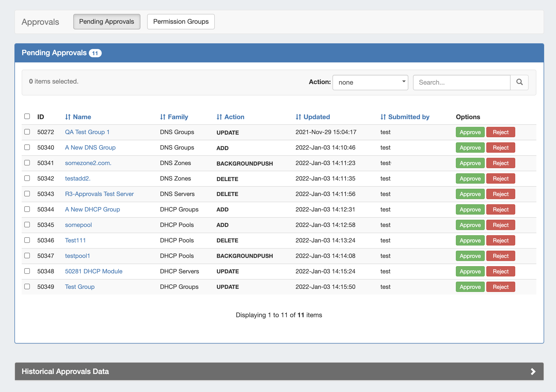This screenshot has height=392, width=556.
Task: Sort table by Name column
Action: pos(78,117)
